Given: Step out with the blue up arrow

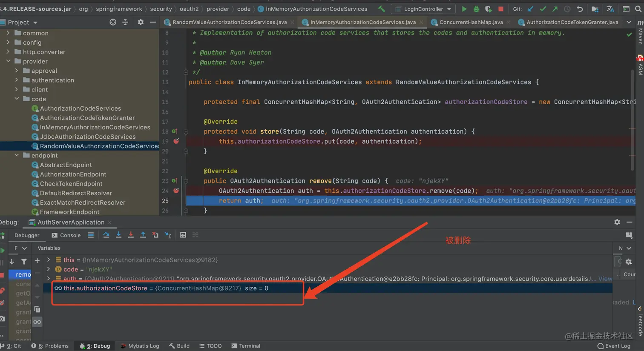Looking at the screenshot, I should click(x=143, y=235).
